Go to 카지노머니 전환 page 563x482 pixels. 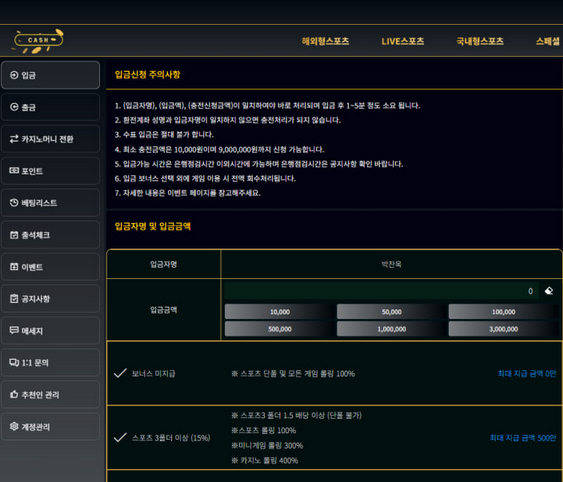pos(50,139)
